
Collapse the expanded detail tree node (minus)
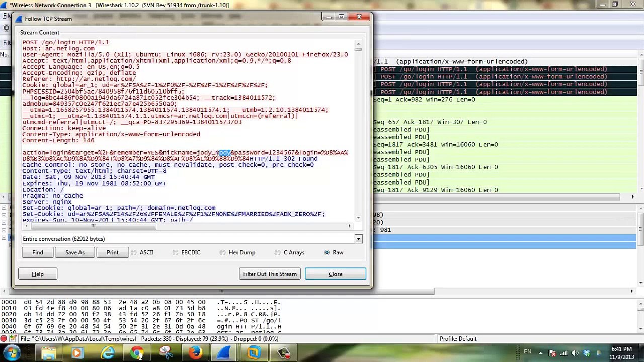pyautogui.click(x=4, y=238)
